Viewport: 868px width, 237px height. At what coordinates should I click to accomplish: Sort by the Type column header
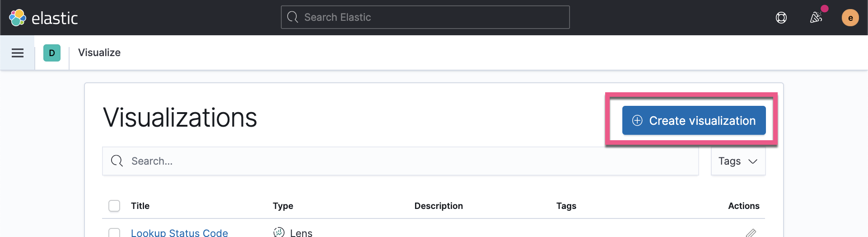pyautogui.click(x=283, y=206)
